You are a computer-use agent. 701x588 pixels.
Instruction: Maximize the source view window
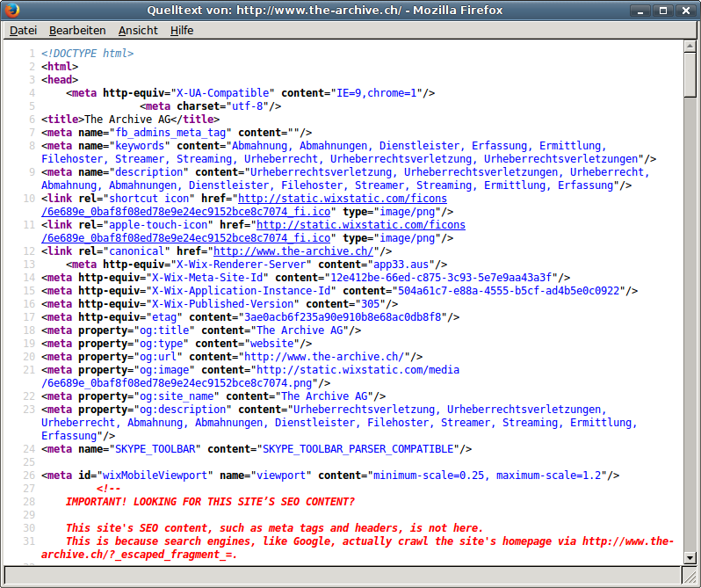[x=663, y=11]
